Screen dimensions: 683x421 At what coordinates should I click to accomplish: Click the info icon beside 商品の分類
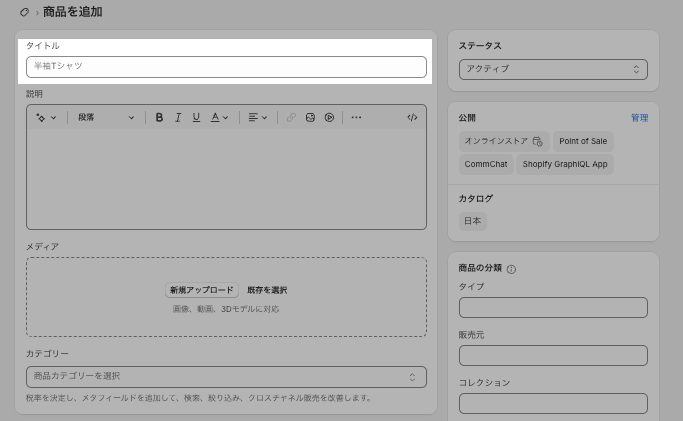pos(511,269)
